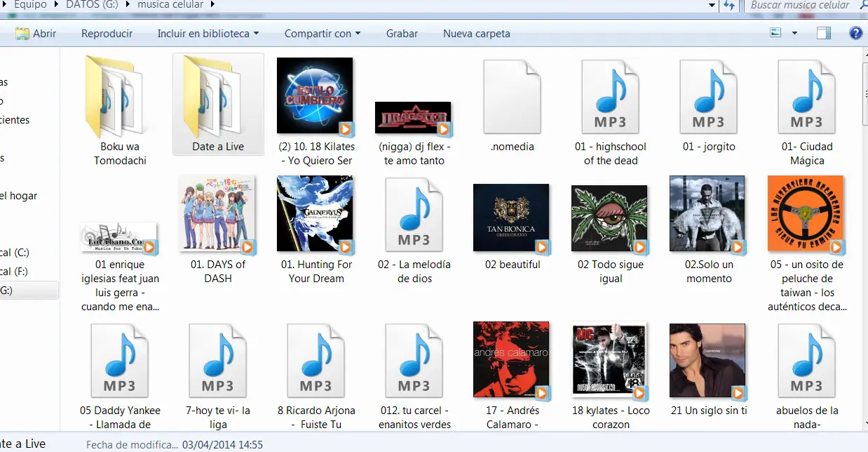Select the hogar group item in navigation pane
868x452 pixels.
click(x=19, y=196)
